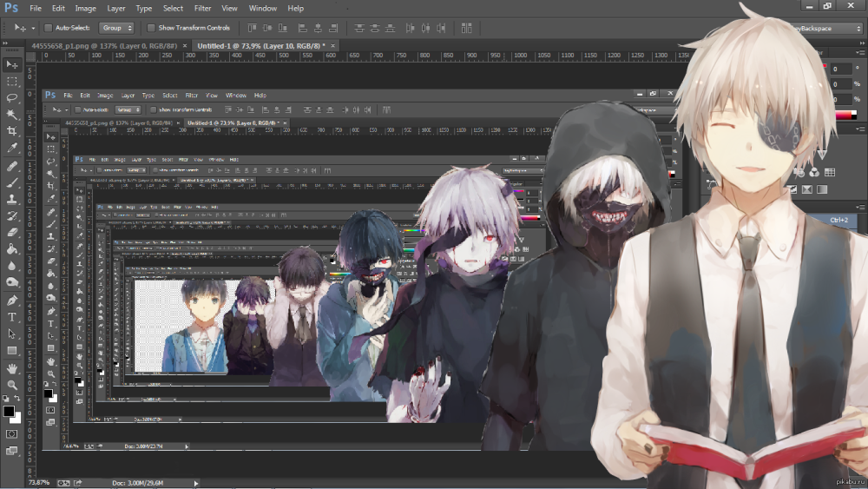Select the Healing Brush tool
Image resolution: width=868 pixels, height=489 pixels.
(11, 166)
